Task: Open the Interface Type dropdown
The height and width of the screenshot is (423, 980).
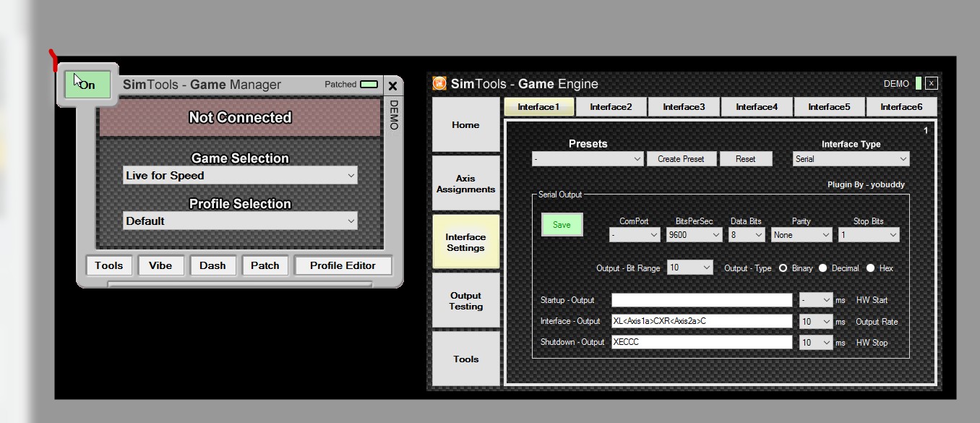Action: point(851,159)
